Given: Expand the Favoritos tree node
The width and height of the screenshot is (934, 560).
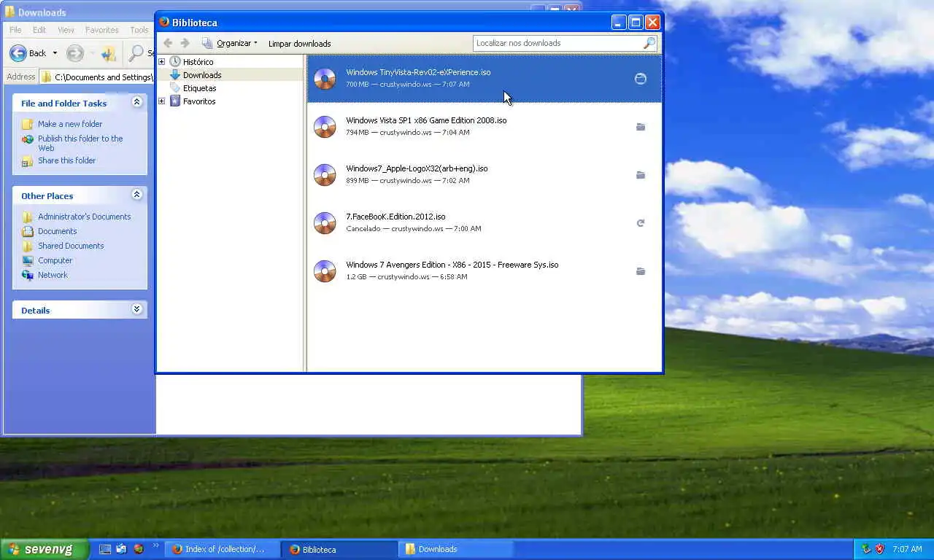Looking at the screenshot, I should [162, 101].
